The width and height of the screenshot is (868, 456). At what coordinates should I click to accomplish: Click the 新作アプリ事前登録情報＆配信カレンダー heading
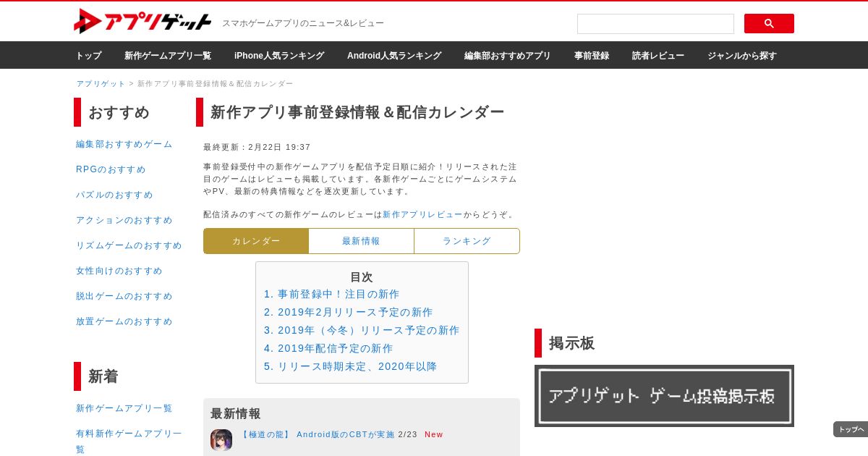tap(357, 112)
